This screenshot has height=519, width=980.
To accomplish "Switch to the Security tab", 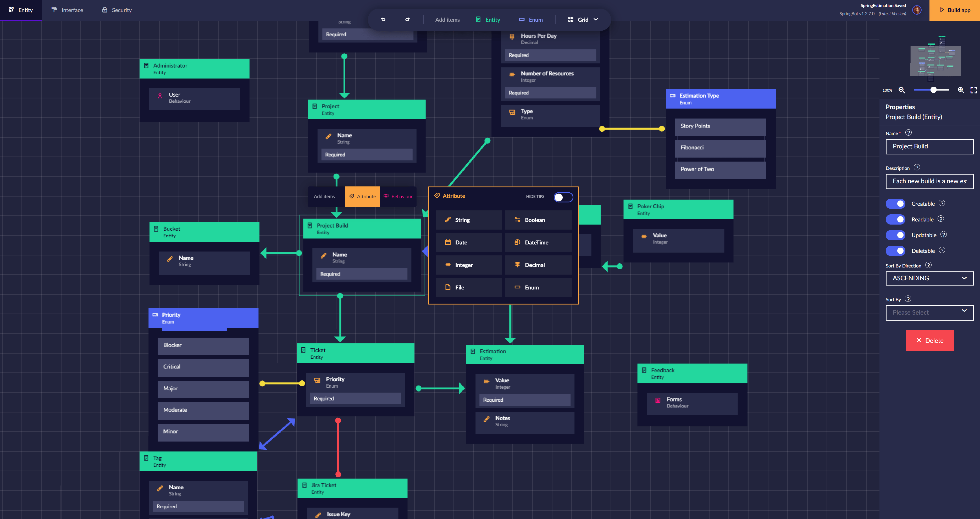I will pyautogui.click(x=117, y=10).
